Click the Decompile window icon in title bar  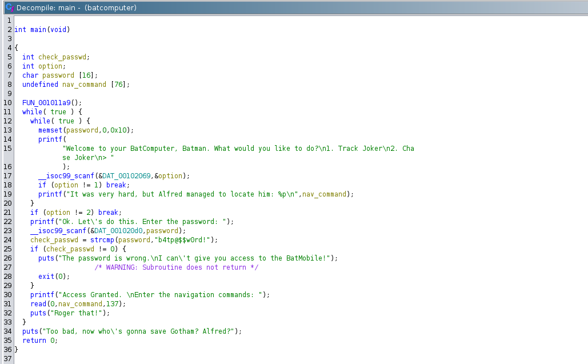tap(9, 7)
